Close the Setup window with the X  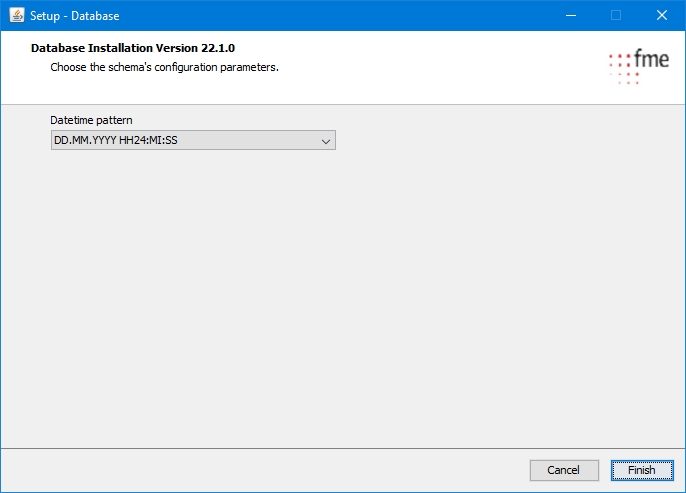[662, 16]
